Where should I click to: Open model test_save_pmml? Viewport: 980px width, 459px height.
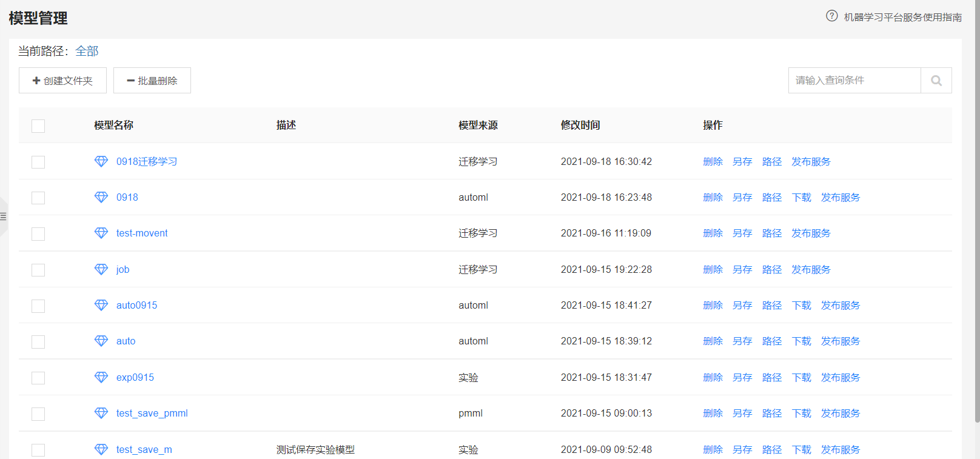pos(152,413)
